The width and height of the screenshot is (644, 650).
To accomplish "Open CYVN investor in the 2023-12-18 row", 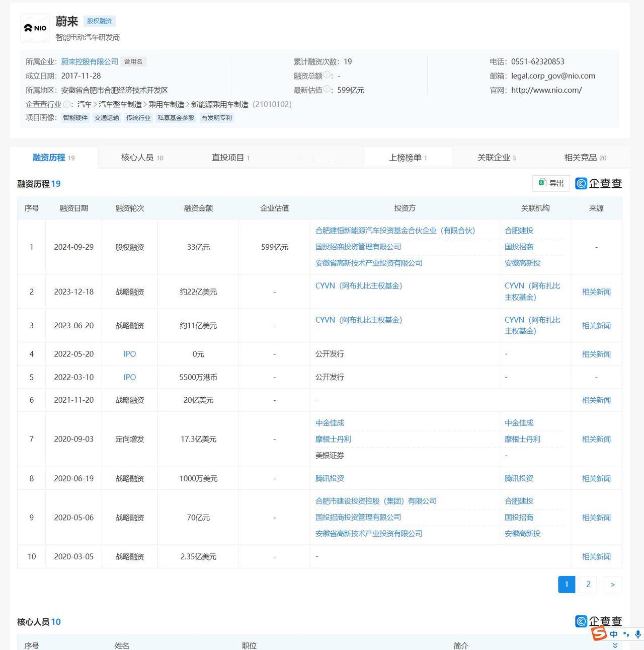I will (359, 286).
